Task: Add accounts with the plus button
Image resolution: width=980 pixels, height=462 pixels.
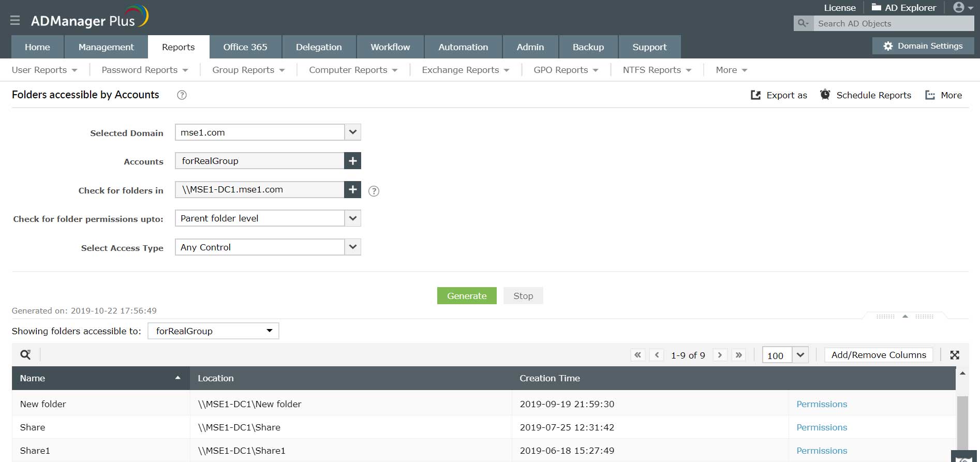Action: coord(352,161)
